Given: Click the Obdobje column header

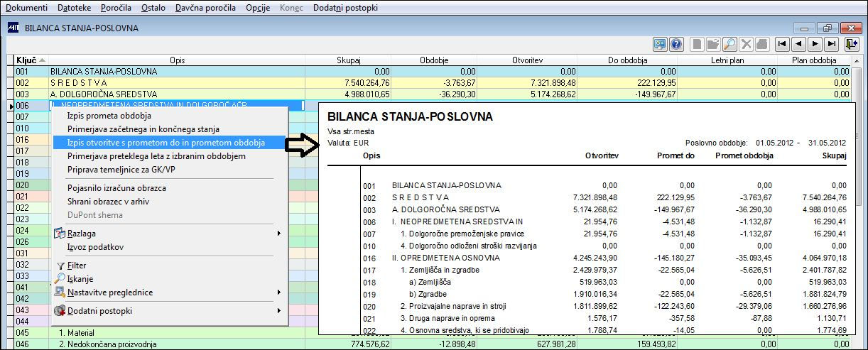Looking at the screenshot, I should pyautogui.click(x=434, y=60).
